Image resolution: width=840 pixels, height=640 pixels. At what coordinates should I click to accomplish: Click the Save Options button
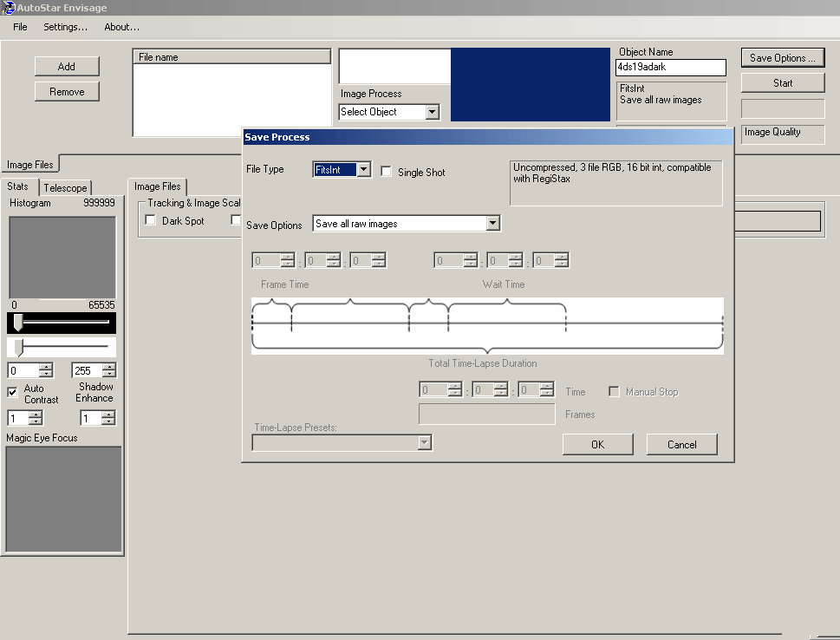[782, 58]
